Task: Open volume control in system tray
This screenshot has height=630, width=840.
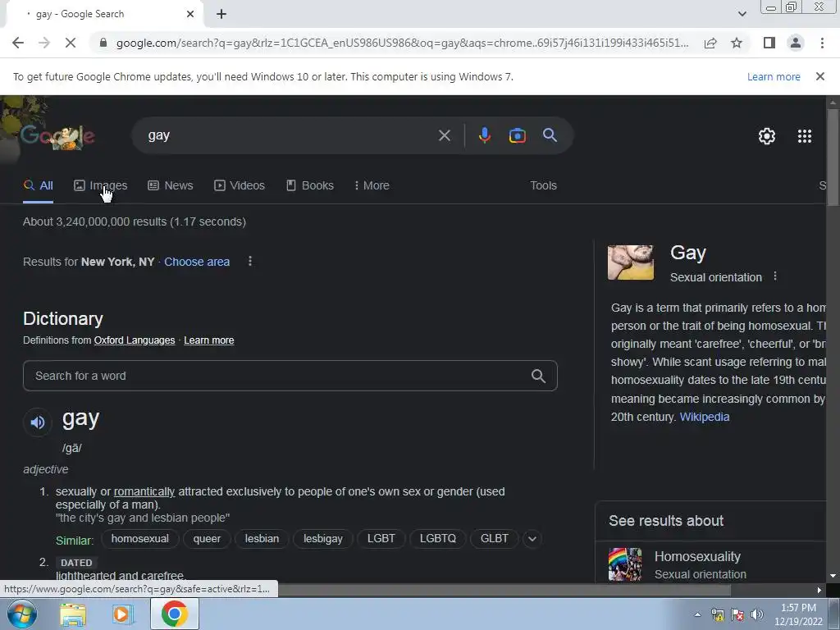Action: pos(757,614)
